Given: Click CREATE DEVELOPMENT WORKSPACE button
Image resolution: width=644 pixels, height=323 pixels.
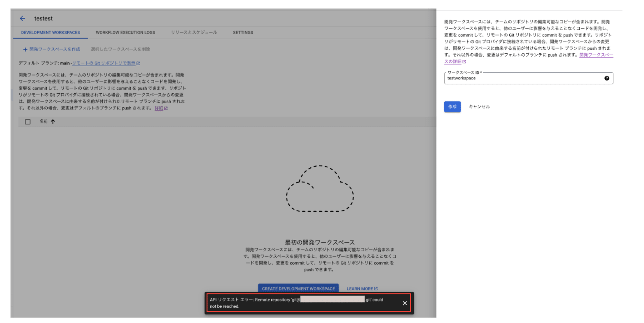Looking at the screenshot, I should point(298,289).
